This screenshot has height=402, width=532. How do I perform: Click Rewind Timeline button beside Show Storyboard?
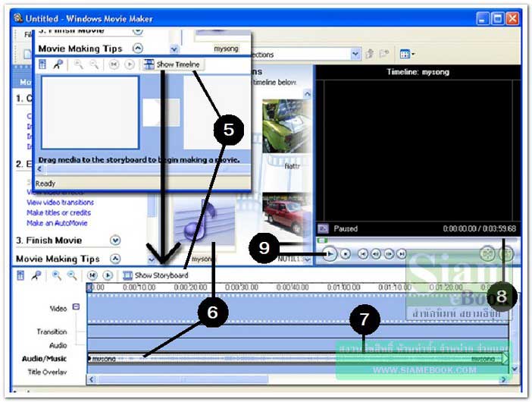pyautogui.click(x=92, y=275)
